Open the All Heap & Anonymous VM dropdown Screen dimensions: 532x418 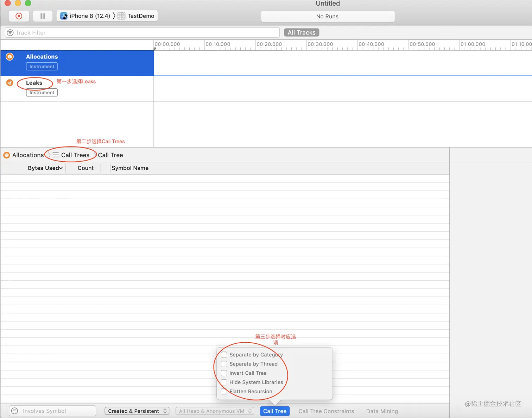click(x=215, y=411)
